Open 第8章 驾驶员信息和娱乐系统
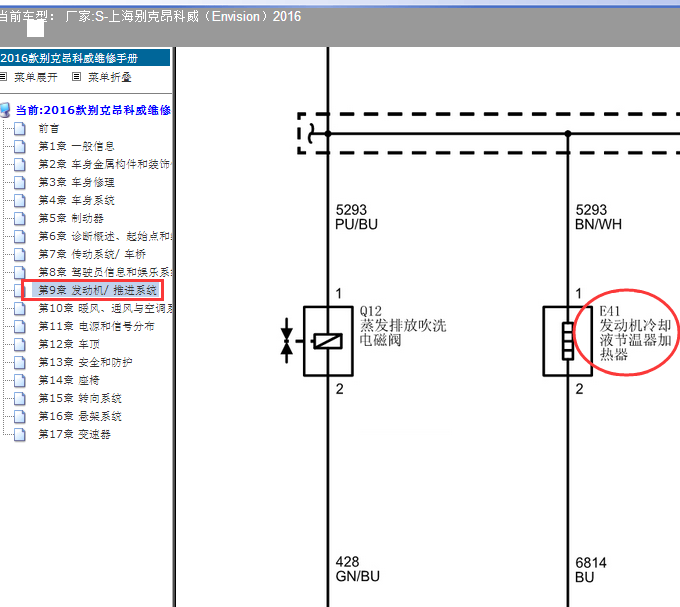The image size is (680, 607). tap(105, 272)
